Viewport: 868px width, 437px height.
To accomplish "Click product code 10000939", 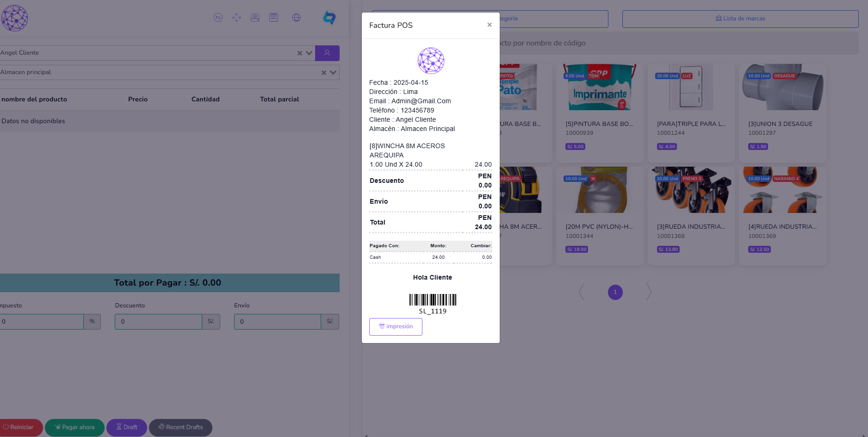I will point(579,133).
